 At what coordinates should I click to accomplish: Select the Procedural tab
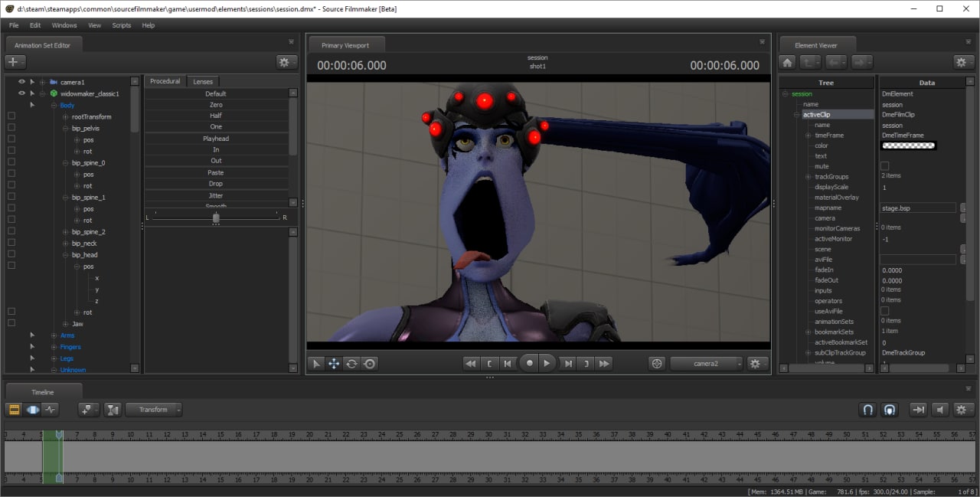[165, 81]
